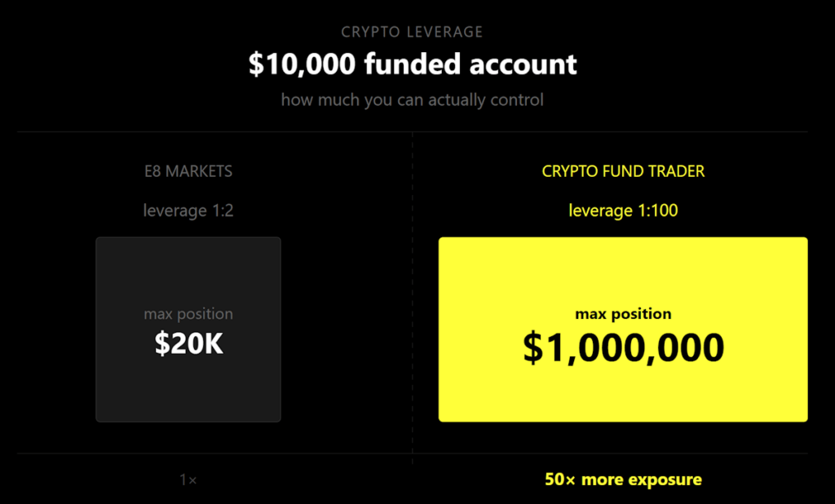This screenshot has width=835, height=504.
Task: Click the '$20K' value
Action: click(x=188, y=344)
